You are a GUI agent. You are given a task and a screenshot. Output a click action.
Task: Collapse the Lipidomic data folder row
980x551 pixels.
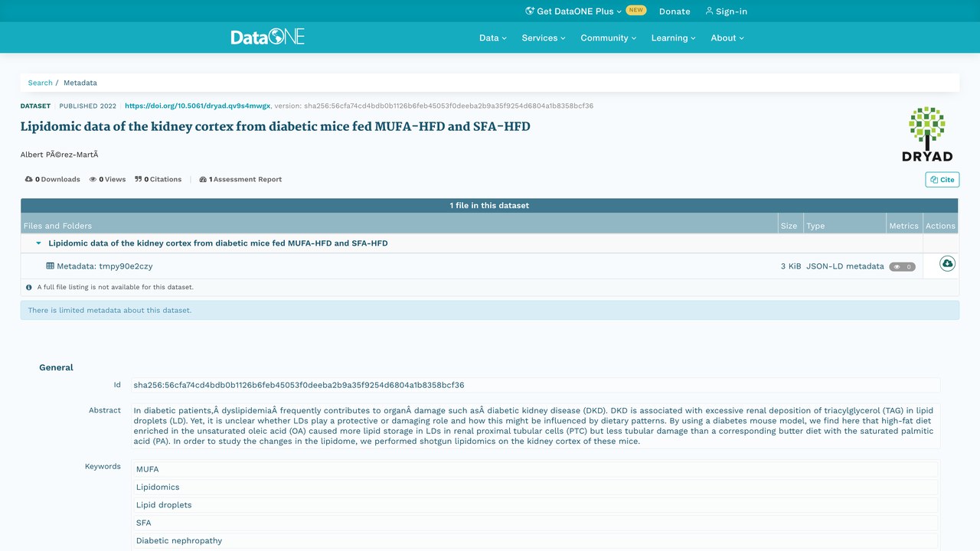coord(38,243)
